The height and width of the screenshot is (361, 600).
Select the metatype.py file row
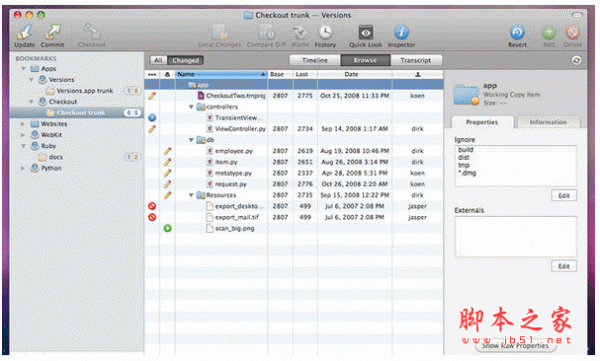pyautogui.click(x=294, y=173)
